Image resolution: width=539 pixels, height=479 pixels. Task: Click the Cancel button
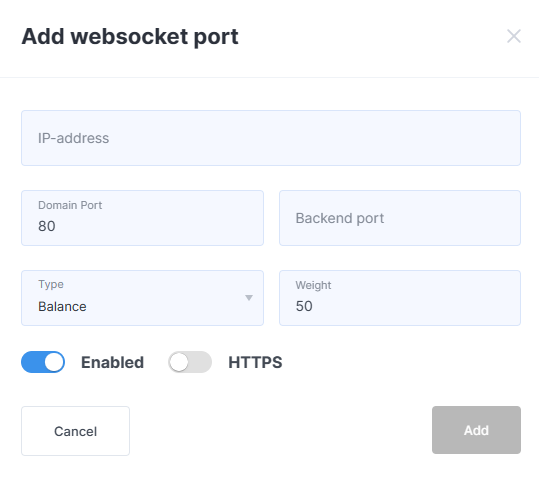(x=75, y=431)
